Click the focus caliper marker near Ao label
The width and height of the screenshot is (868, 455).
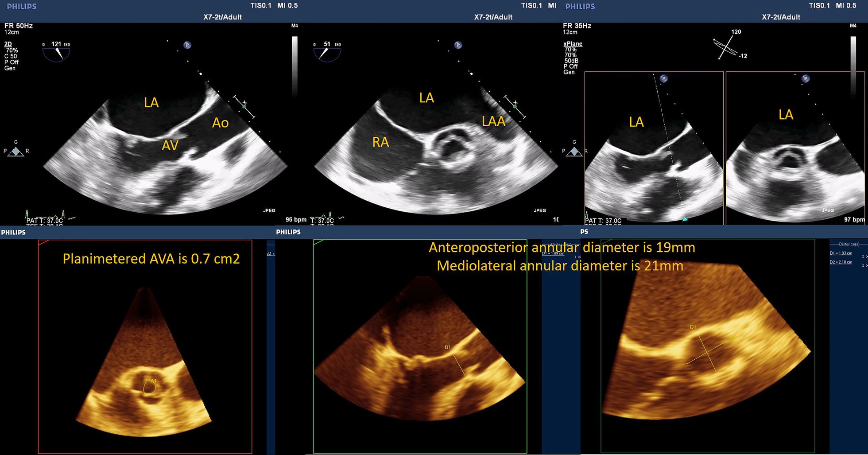(x=244, y=106)
